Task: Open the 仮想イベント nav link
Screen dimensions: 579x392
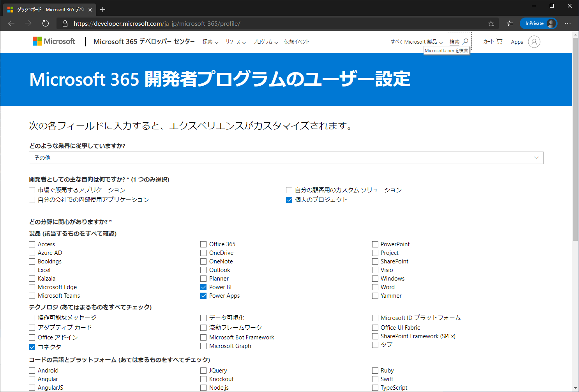Action: pyautogui.click(x=297, y=42)
